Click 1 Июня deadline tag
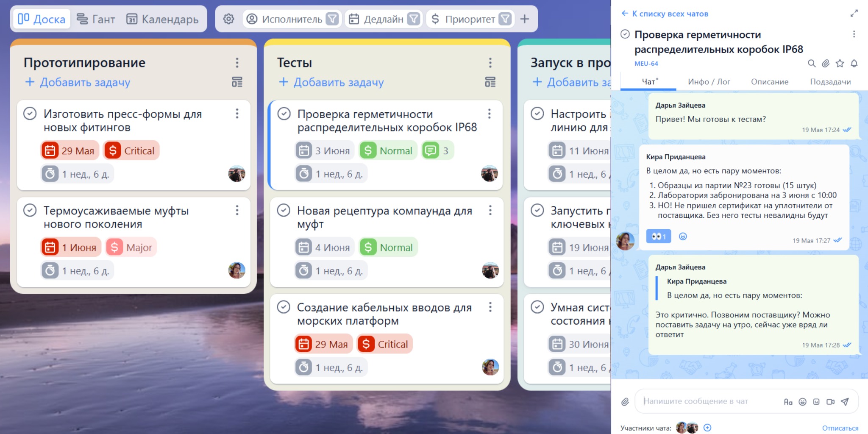 coord(71,247)
